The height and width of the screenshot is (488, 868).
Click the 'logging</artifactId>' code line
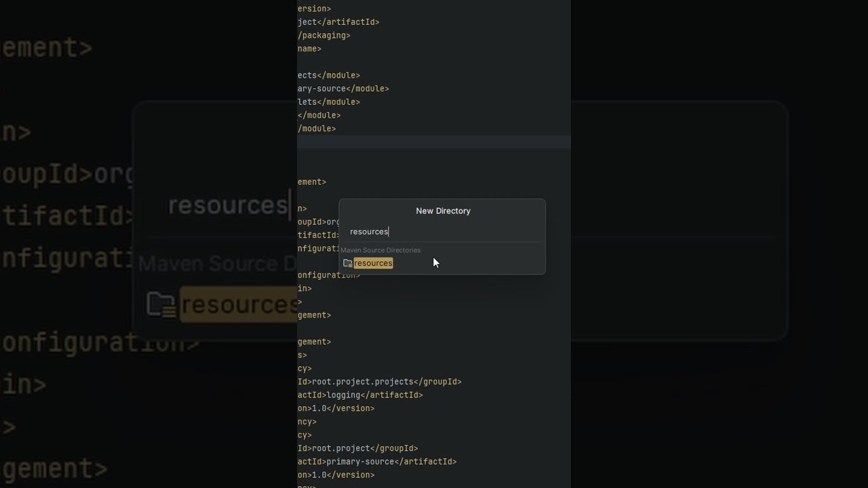pyautogui.click(x=360, y=395)
